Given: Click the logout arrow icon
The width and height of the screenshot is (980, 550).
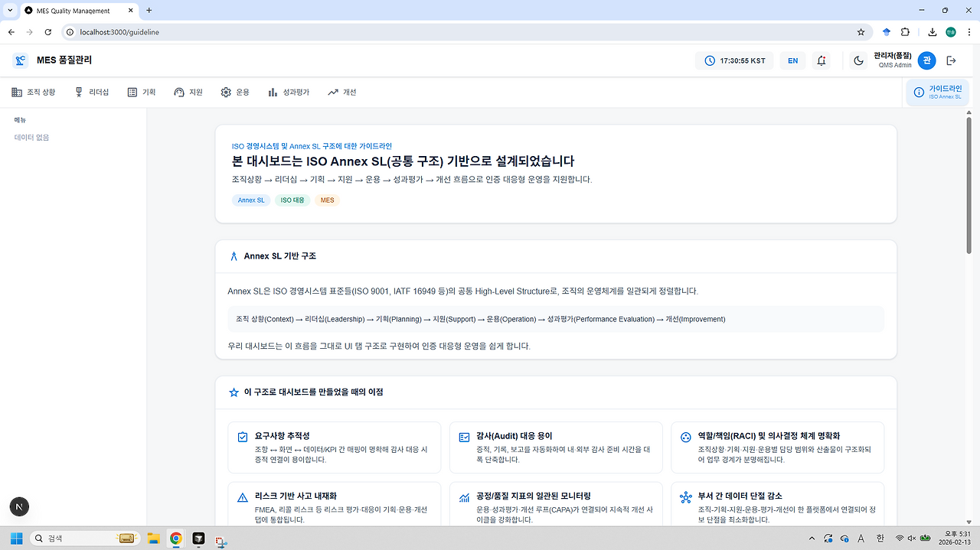Looking at the screenshot, I should click(952, 60).
